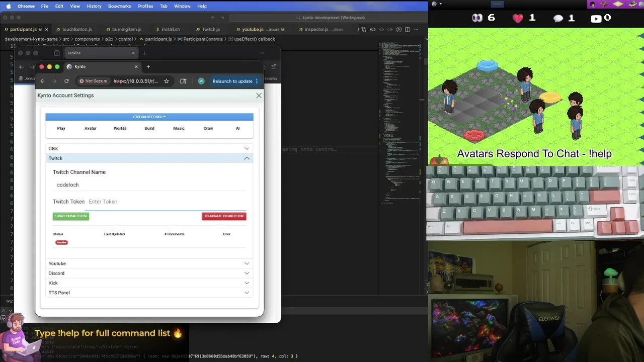Open the Music tab

(179, 128)
